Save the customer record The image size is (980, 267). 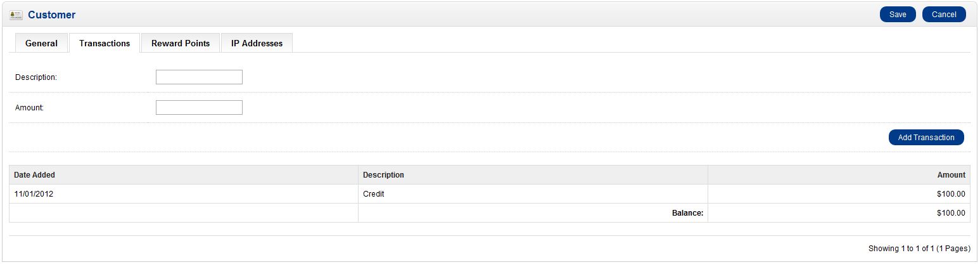(897, 15)
